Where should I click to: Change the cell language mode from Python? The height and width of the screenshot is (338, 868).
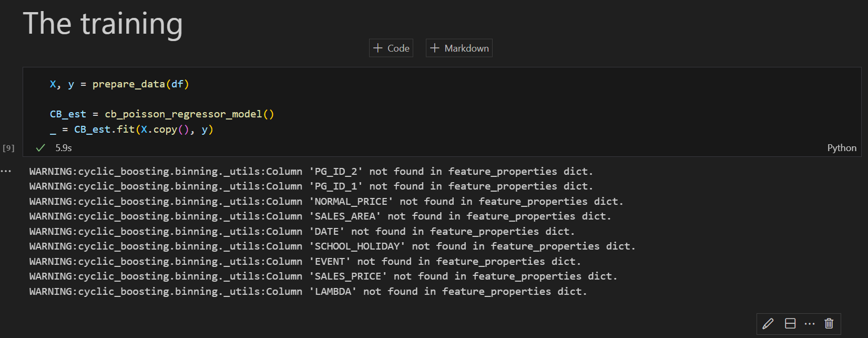[x=841, y=148]
